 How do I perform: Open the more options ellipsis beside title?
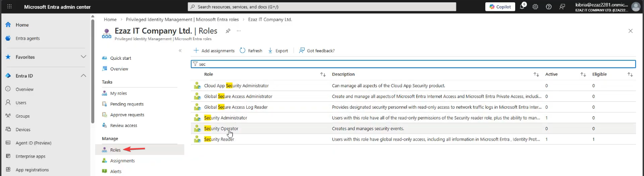click(x=239, y=31)
